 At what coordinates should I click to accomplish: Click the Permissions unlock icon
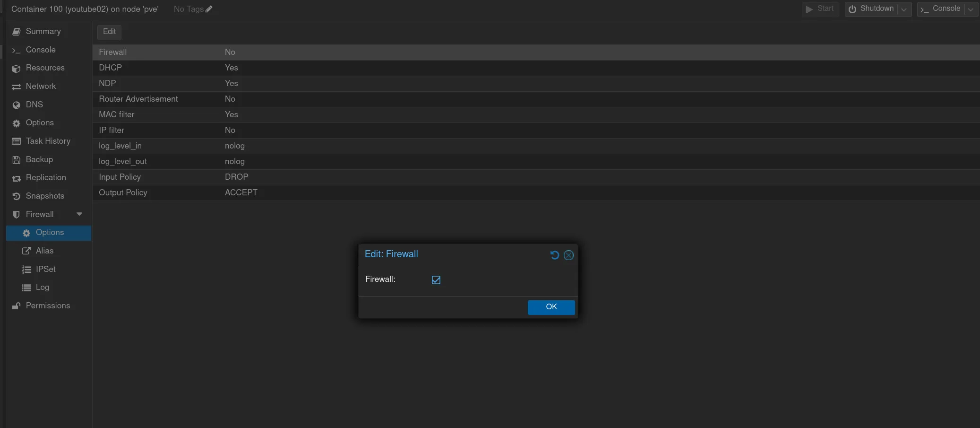(x=17, y=306)
